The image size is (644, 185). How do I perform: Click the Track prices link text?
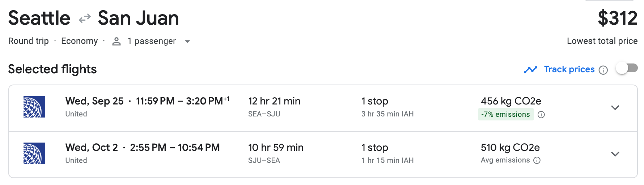tap(569, 69)
